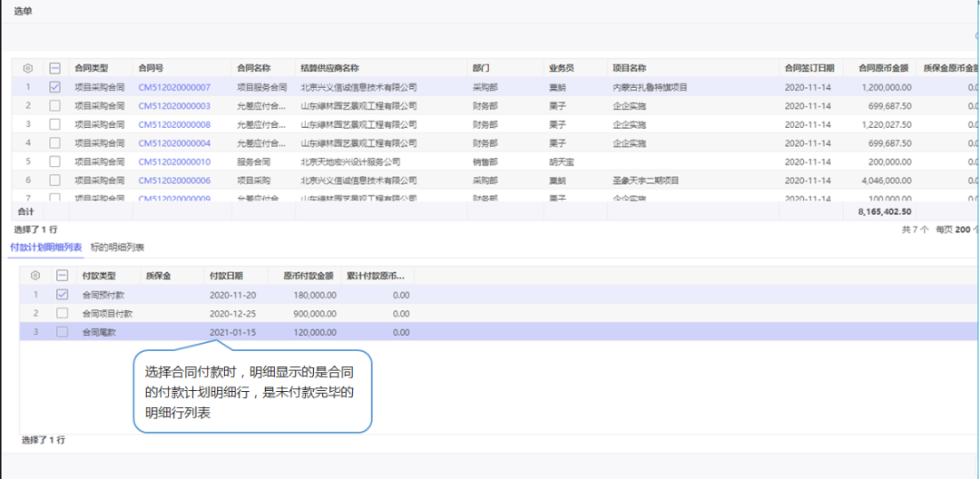Screen dimensions: 980x479
Task: Click the 付款日期 column header
Action: click(x=226, y=276)
